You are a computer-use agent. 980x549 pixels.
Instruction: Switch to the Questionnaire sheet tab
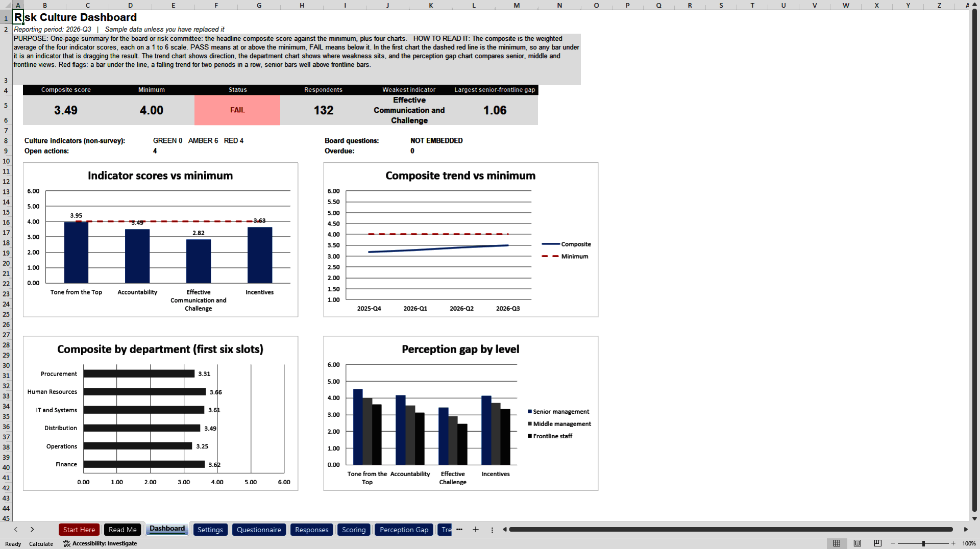click(x=259, y=530)
